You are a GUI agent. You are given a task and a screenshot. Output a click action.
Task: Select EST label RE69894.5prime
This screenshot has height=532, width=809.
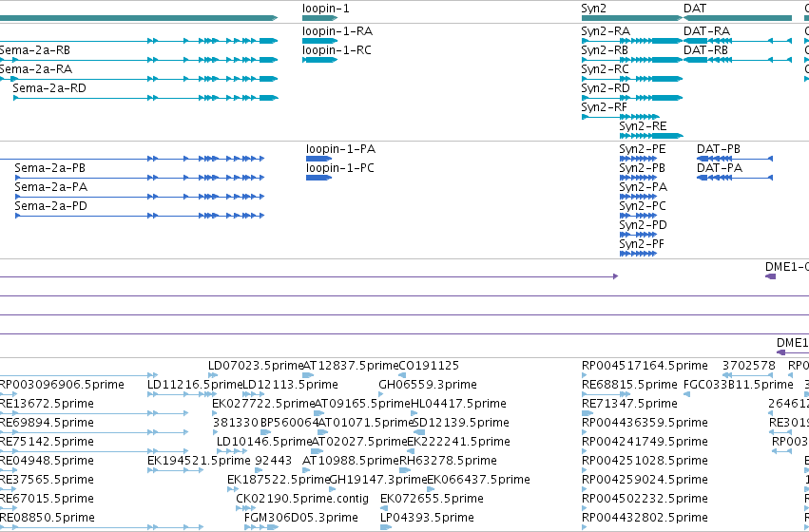coord(47,424)
